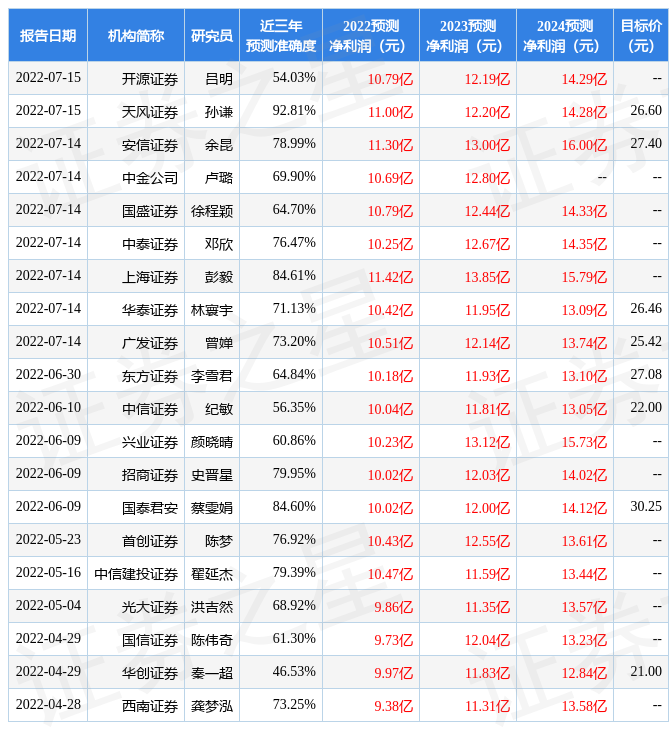Click researcher name 卢璐

(219, 178)
